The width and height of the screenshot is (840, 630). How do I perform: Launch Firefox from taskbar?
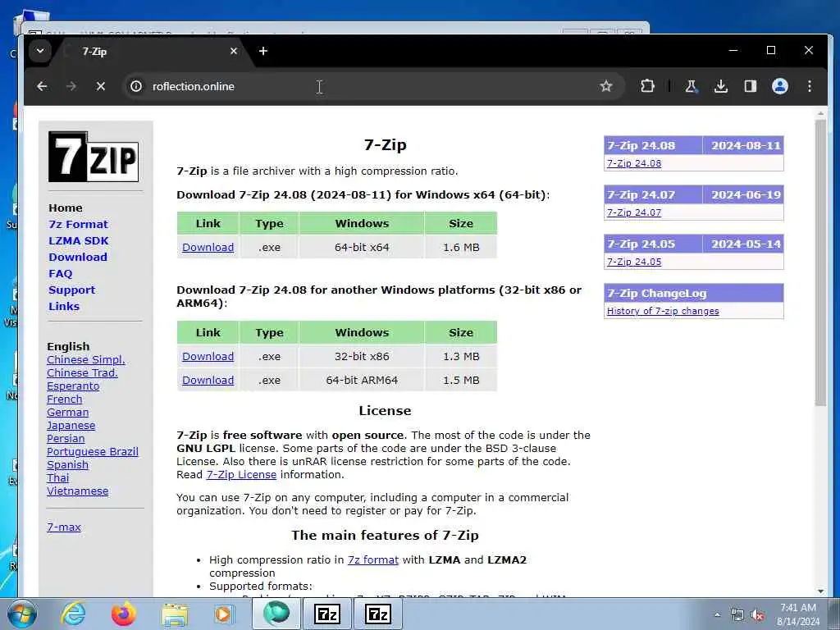coord(124,614)
